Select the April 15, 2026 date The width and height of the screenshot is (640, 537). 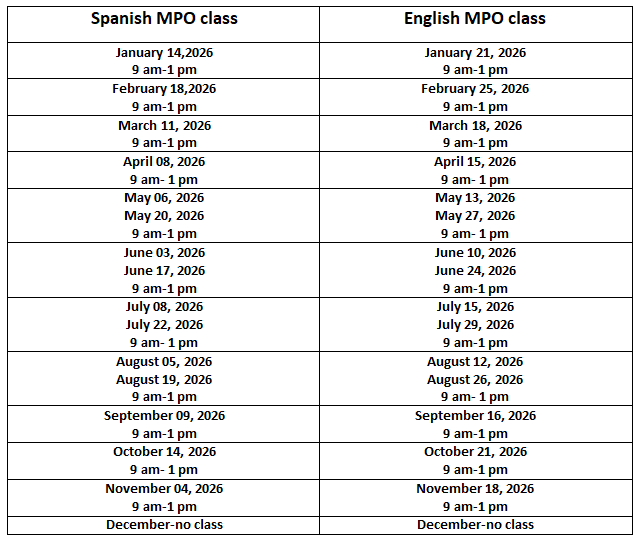click(475, 162)
